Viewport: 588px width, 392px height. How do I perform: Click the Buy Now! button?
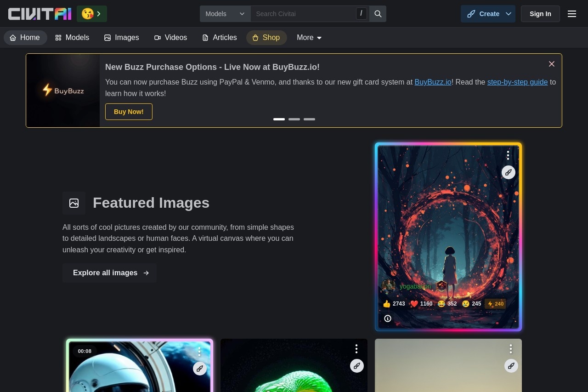pos(129,112)
